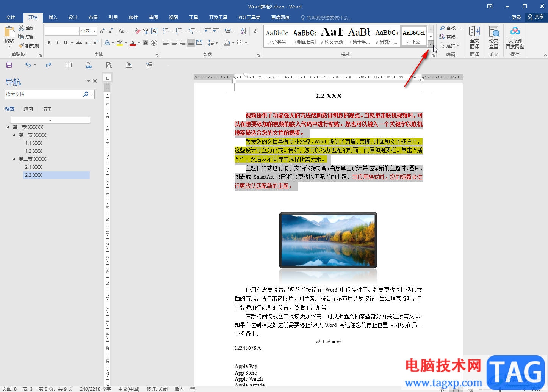Click the tab-stop type selector beside the ruler
Image resolution: width=548 pixels, height=392 pixels.
click(x=108, y=78)
